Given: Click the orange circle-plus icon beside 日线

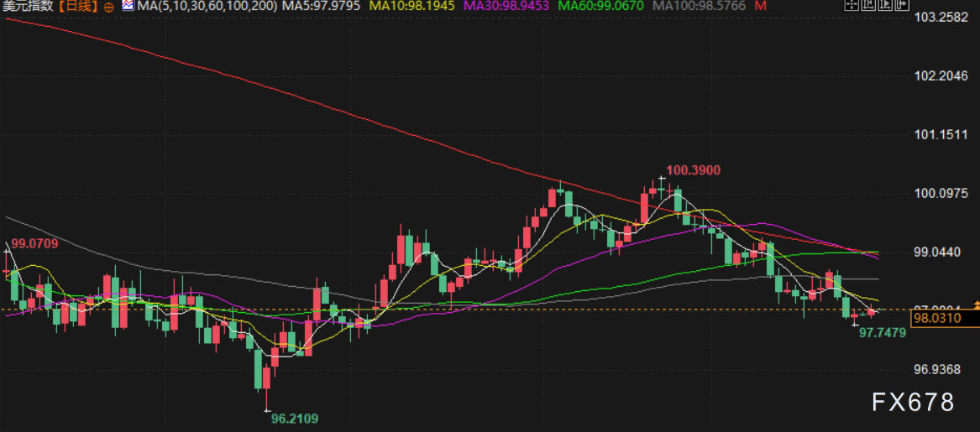Looking at the screenshot, I should coord(109,6).
